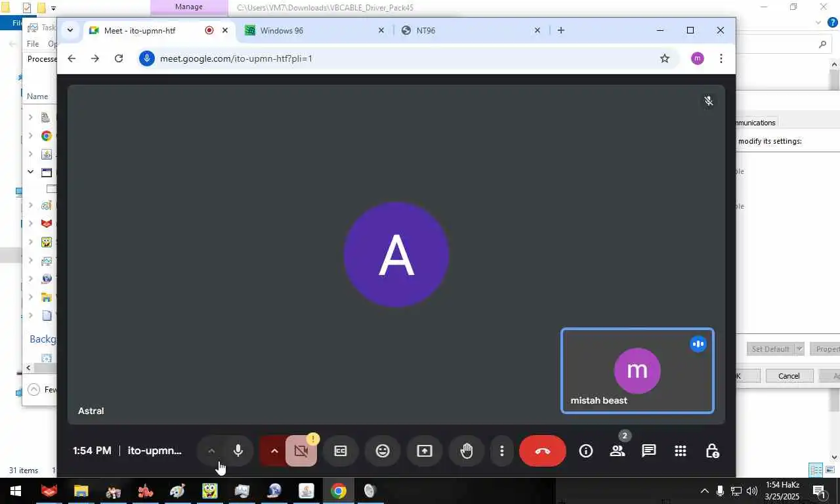The height and width of the screenshot is (504, 840).
Task: Collapse the expanded process row in Task Manager
Action: tap(30, 172)
